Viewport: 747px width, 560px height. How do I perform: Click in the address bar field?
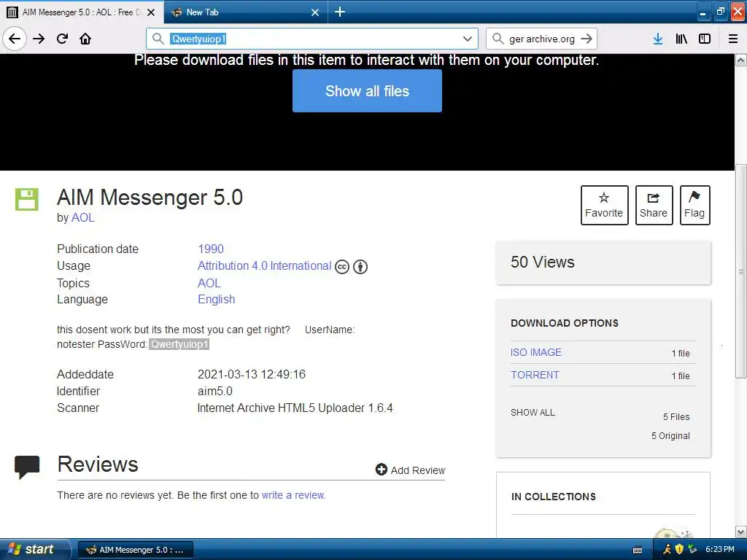(312, 39)
